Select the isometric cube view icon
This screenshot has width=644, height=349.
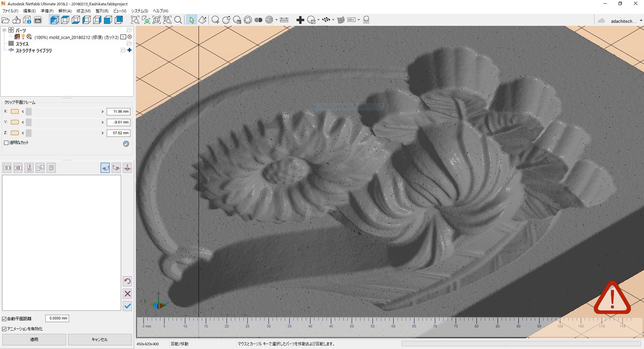pyautogui.click(x=119, y=20)
